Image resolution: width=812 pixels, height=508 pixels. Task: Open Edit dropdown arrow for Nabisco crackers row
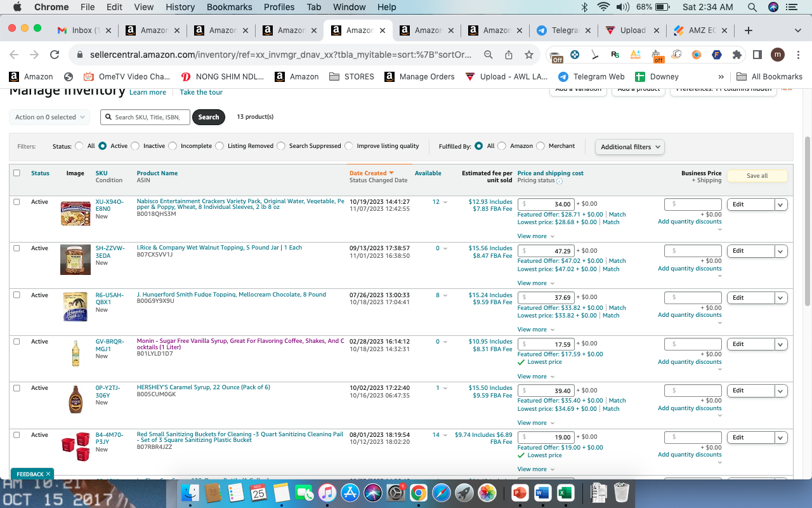pos(781,204)
